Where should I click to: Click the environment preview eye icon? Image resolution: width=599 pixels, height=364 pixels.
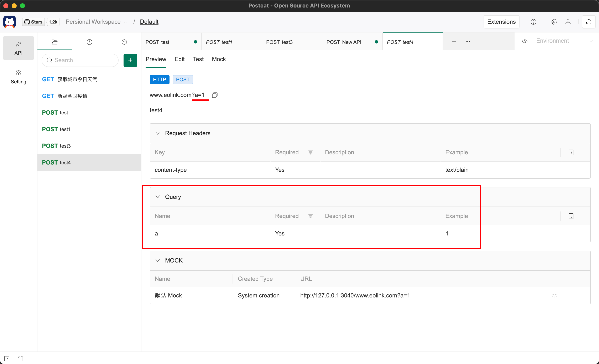pos(525,41)
